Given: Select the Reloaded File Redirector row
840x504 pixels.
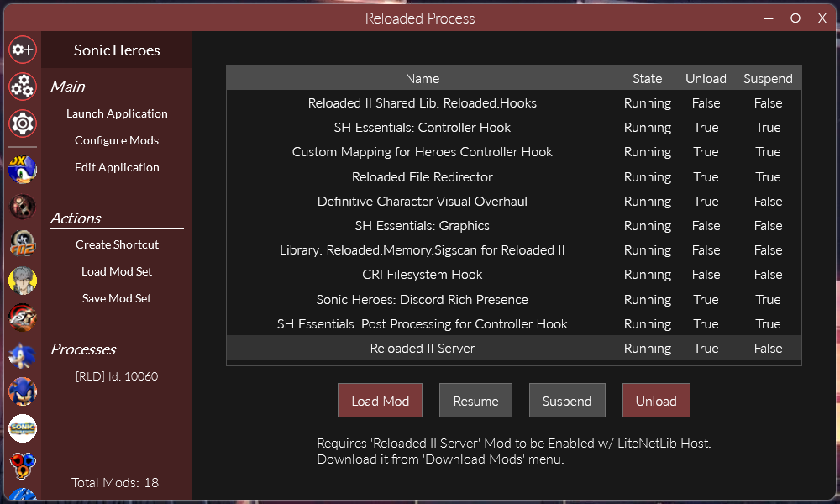Looking at the screenshot, I should (x=423, y=177).
